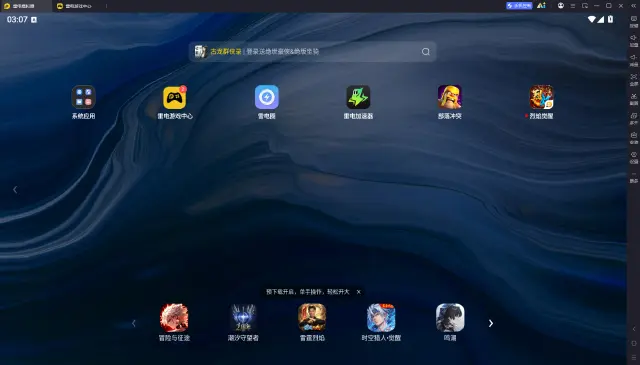Click the battery status icon
The width and height of the screenshot is (640, 365).
pos(610,19)
